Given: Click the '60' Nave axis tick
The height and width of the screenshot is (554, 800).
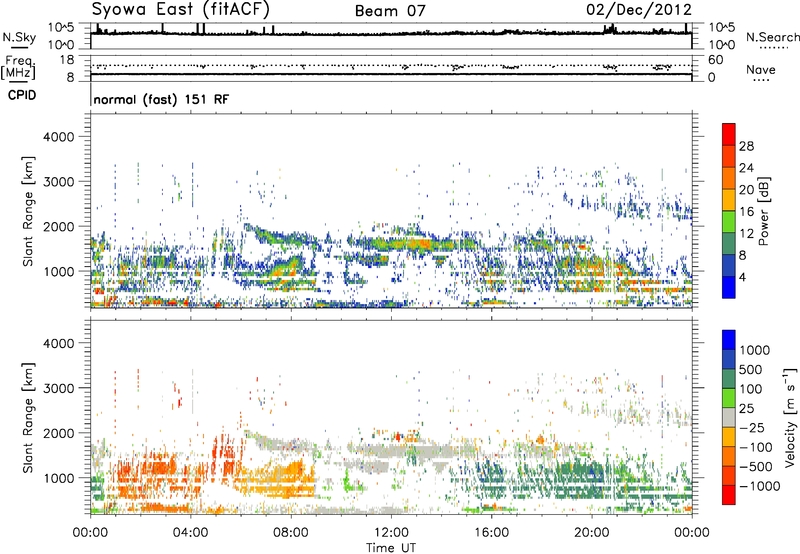Looking at the screenshot, I should [x=715, y=60].
